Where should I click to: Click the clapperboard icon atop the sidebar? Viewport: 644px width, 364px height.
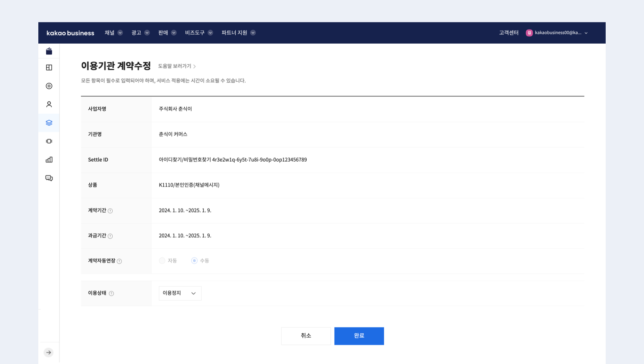coord(49,51)
